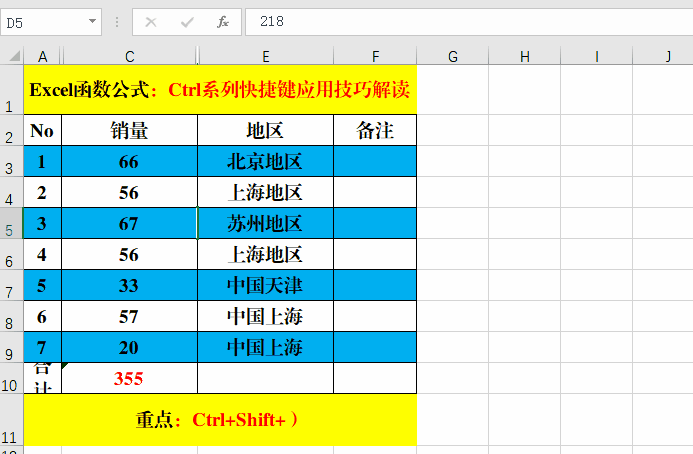Click sales value 33 cell
The width and height of the screenshot is (693, 454).
(129, 285)
